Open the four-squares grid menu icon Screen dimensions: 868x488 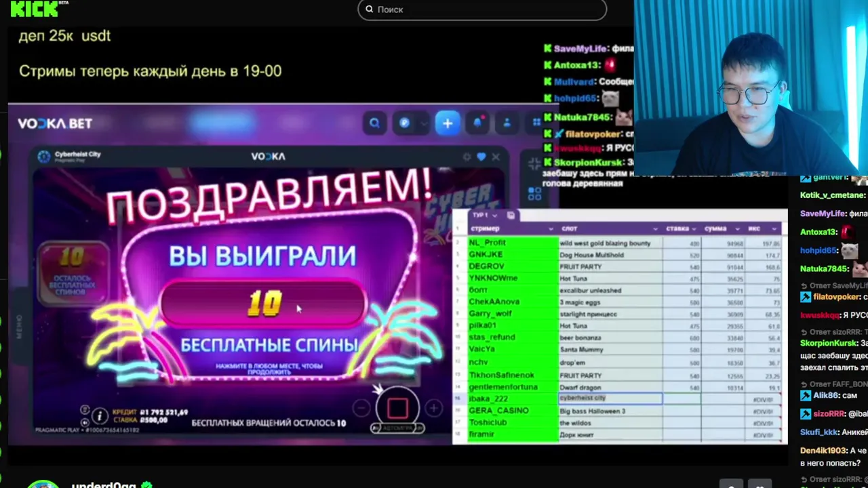tap(536, 123)
